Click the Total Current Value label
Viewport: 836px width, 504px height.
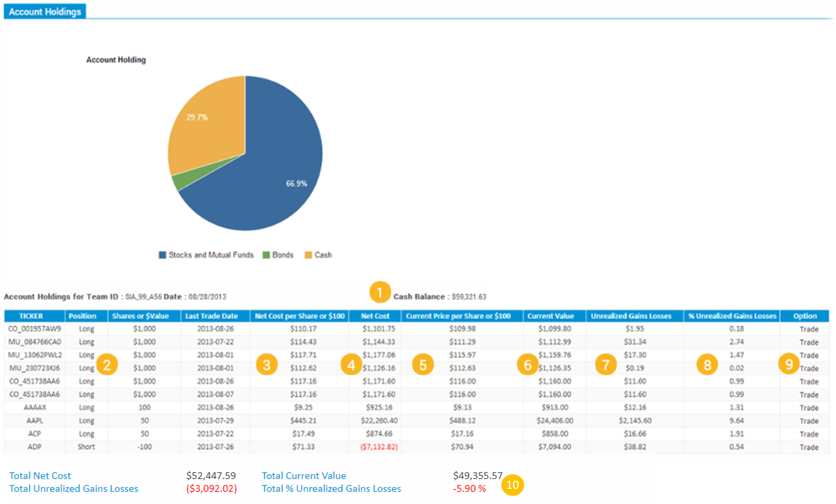tap(304, 476)
